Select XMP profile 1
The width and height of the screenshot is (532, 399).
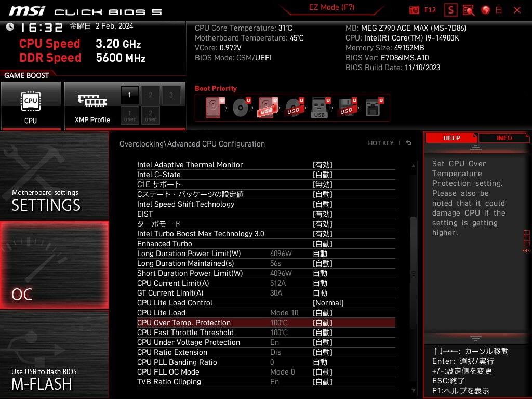(x=129, y=95)
